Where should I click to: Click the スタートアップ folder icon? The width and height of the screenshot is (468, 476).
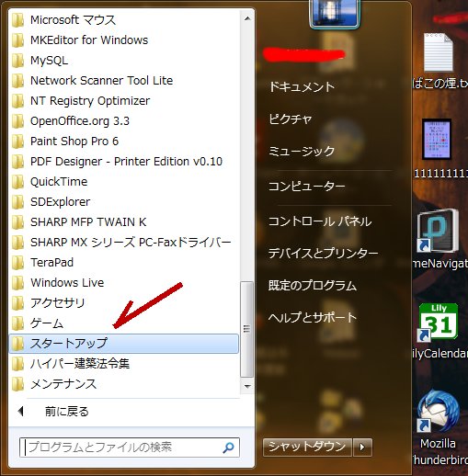coord(17,344)
